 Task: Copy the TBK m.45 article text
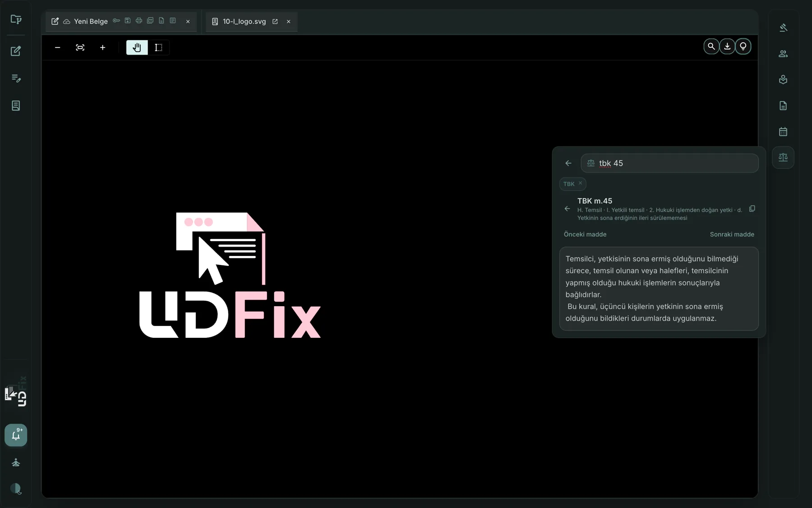coord(752,209)
